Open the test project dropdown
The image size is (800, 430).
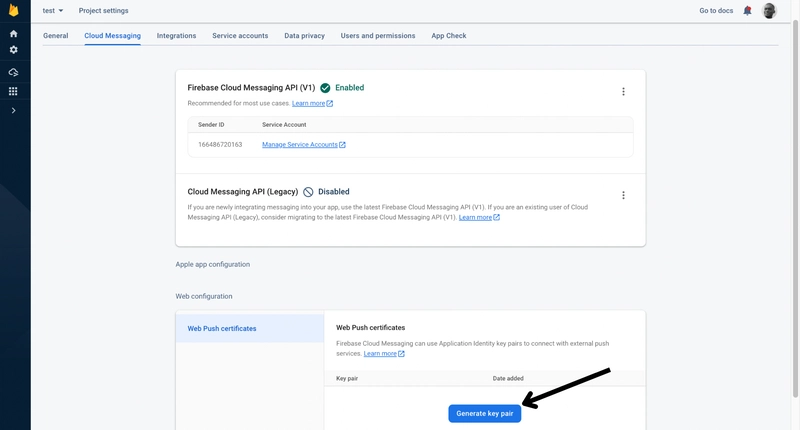[53, 11]
